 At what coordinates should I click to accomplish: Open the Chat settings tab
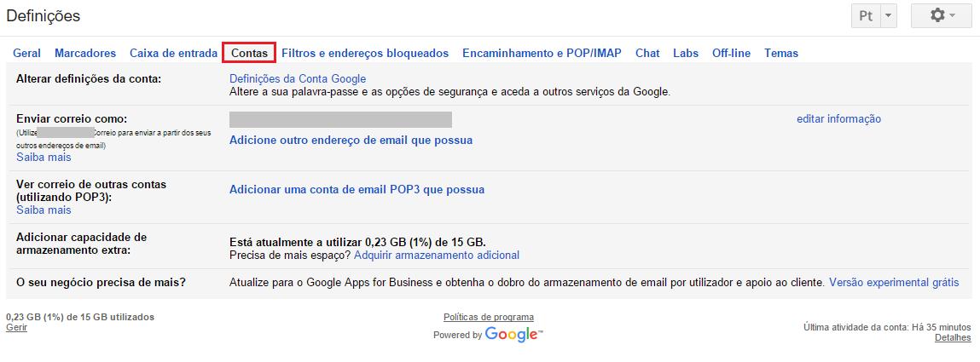(647, 53)
